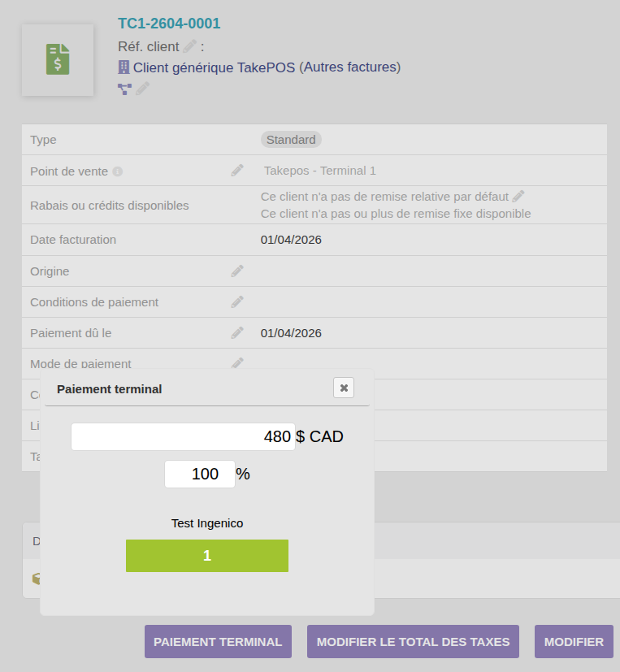The height and width of the screenshot is (672, 620).
Task: Click the 100 percent input field
Action: click(199, 474)
